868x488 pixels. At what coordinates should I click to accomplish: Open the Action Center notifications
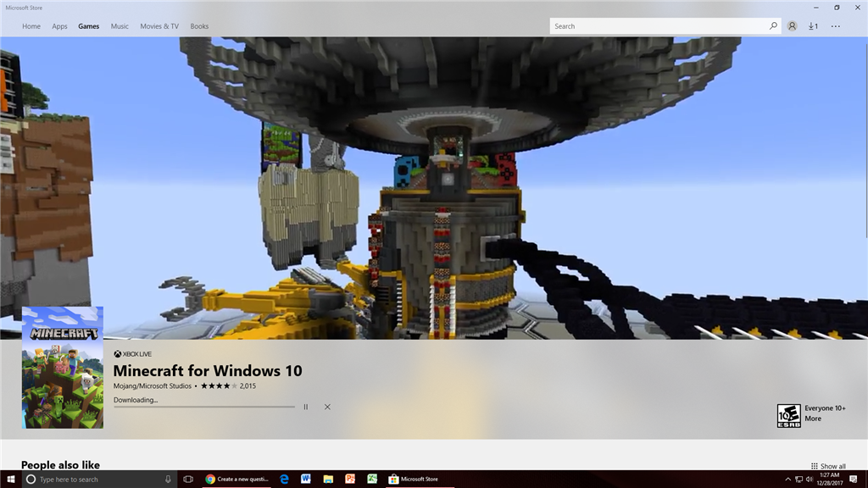tap(854, 480)
